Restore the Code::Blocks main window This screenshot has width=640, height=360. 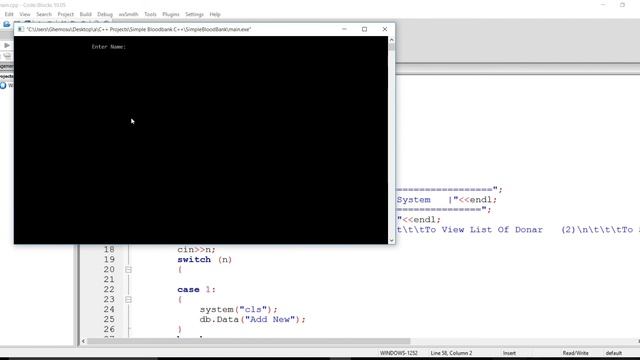point(622,5)
